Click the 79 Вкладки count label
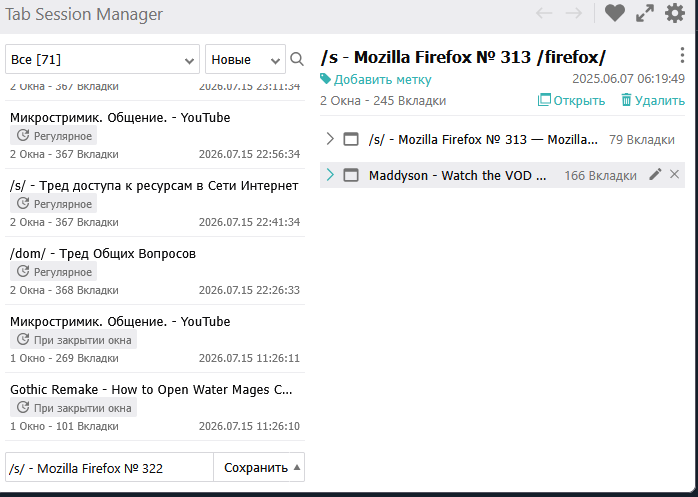 [x=641, y=140]
